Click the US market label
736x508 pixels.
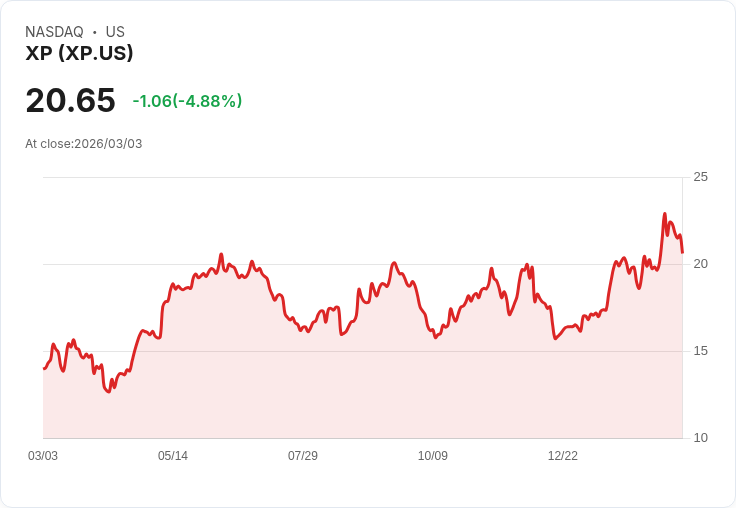(115, 32)
